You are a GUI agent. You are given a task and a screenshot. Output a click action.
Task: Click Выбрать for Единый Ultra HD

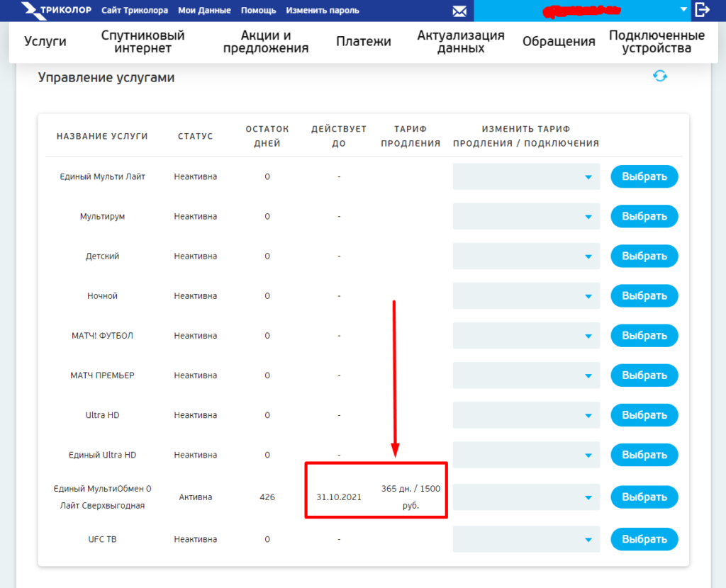coord(644,456)
